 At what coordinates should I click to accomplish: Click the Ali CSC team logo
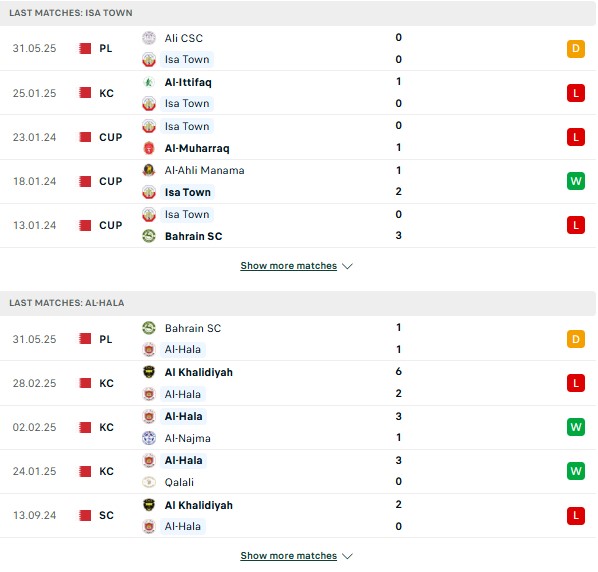point(149,38)
